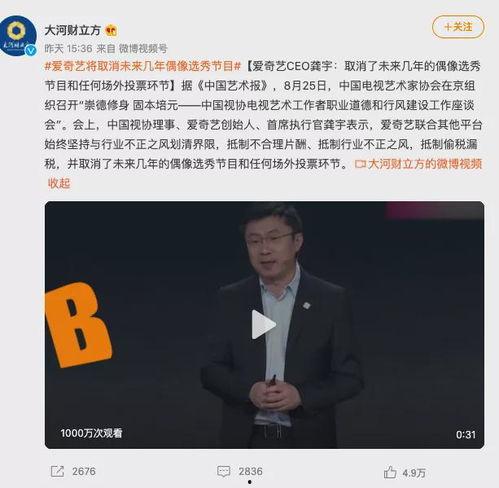This screenshot has height=488, width=499.
Task: Click the 0:31 video duration label
Action: click(466, 435)
